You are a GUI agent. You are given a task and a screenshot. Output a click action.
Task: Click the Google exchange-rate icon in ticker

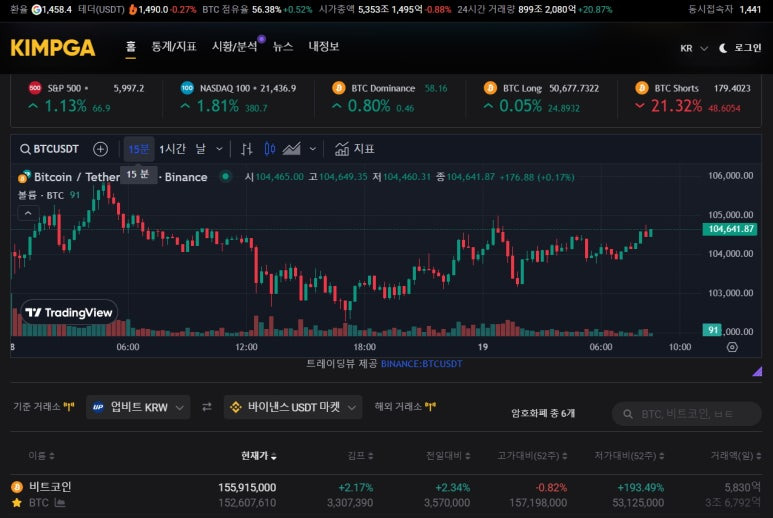click(36, 9)
